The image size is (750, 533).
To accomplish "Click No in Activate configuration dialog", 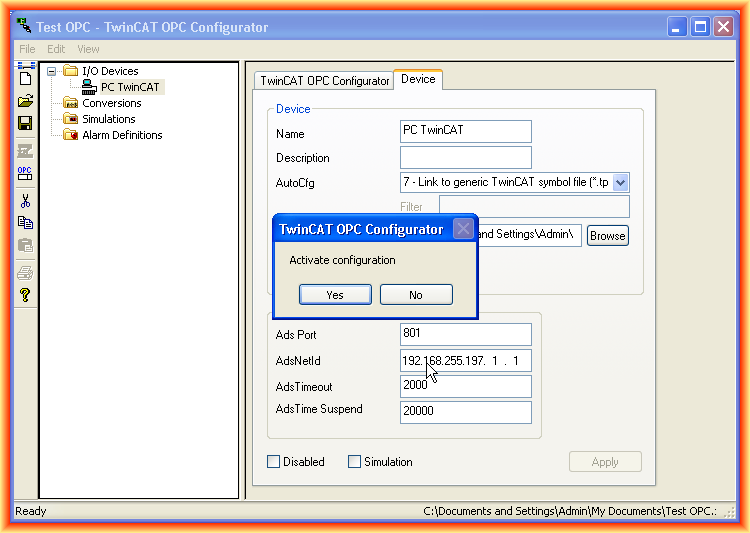I will [x=416, y=295].
